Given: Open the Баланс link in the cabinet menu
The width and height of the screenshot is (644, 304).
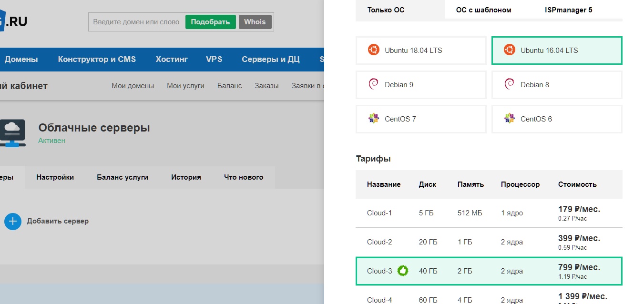Looking at the screenshot, I should [229, 86].
